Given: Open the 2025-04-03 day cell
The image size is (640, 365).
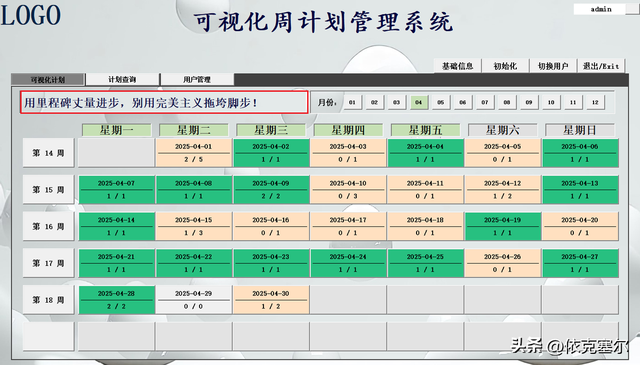Looking at the screenshot, I should [348, 153].
